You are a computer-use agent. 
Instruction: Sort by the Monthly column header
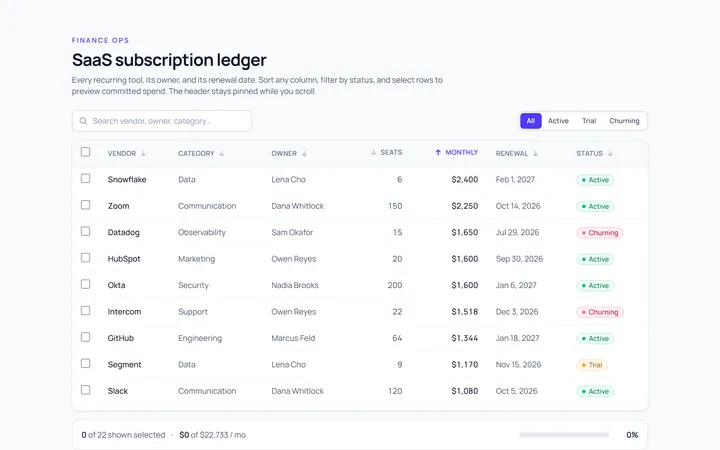[456, 152]
